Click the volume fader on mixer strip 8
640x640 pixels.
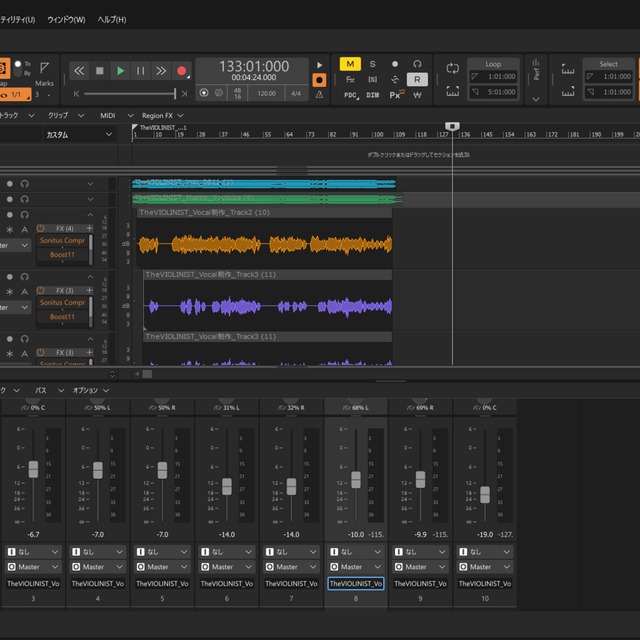pos(355,480)
